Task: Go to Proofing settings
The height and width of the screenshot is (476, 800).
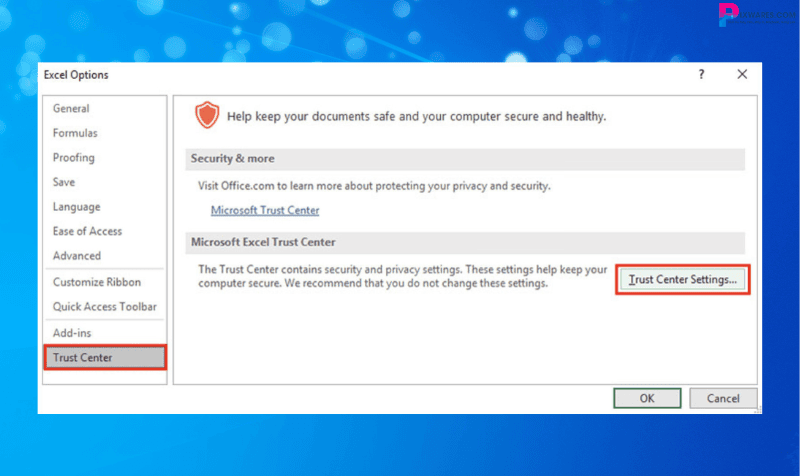Action: [74, 158]
